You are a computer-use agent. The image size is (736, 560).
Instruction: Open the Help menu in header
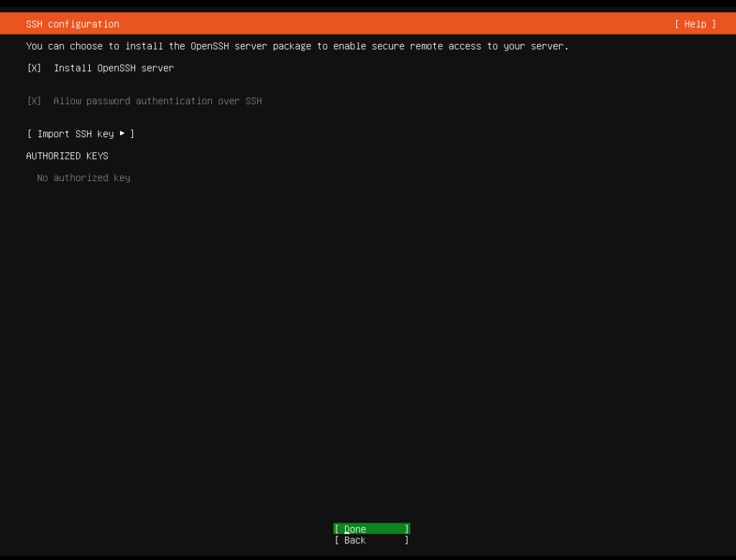(695, 24)
